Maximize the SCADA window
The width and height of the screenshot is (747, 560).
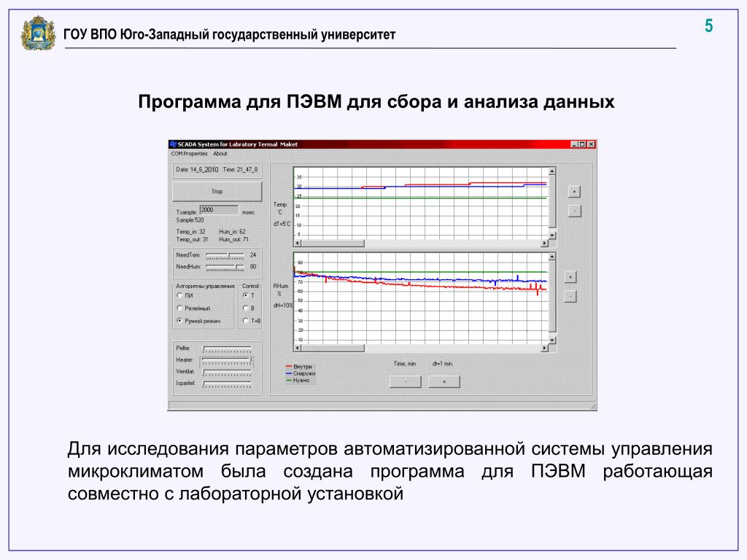[582, 144]
